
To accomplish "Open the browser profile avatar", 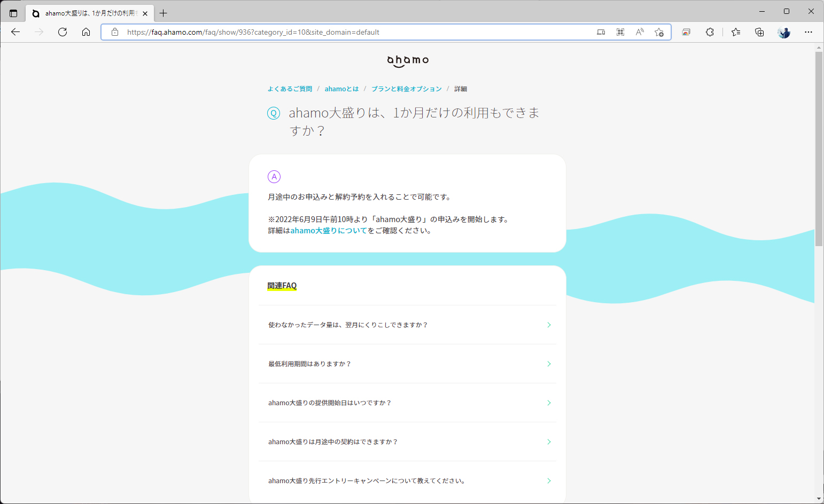I will coord(783,32).
